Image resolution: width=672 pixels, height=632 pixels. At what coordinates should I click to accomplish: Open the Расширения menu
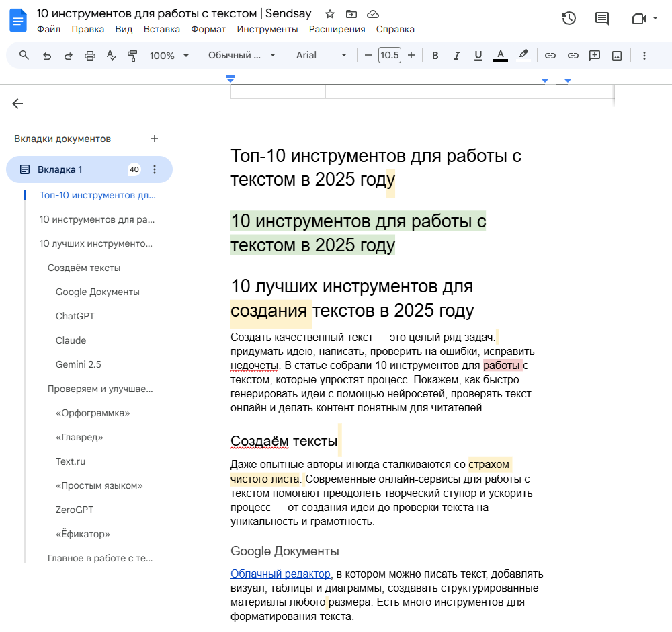(x=337, y=29)
